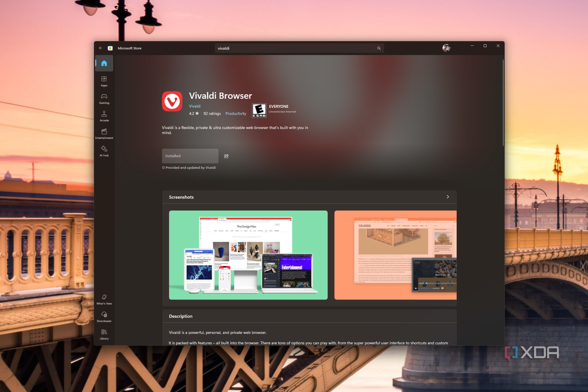Click the Installed button
This screenshot has width=588, height=392.
click(x=190, y=156)
